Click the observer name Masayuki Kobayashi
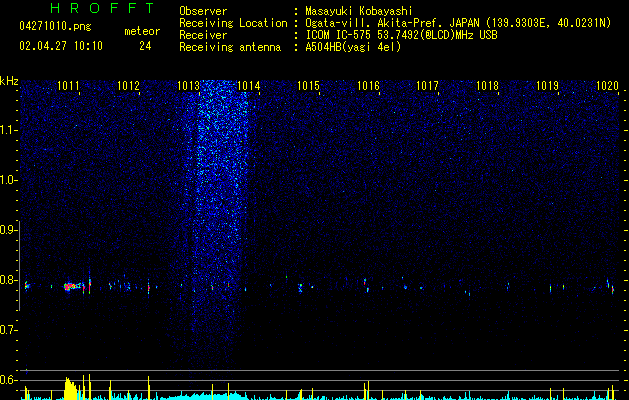The width and height of the screenshot is (629, 400). (359, 11)
